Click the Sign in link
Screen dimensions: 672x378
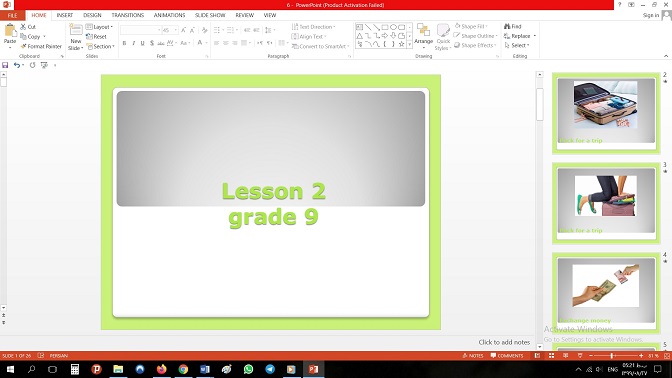point(651,15)
